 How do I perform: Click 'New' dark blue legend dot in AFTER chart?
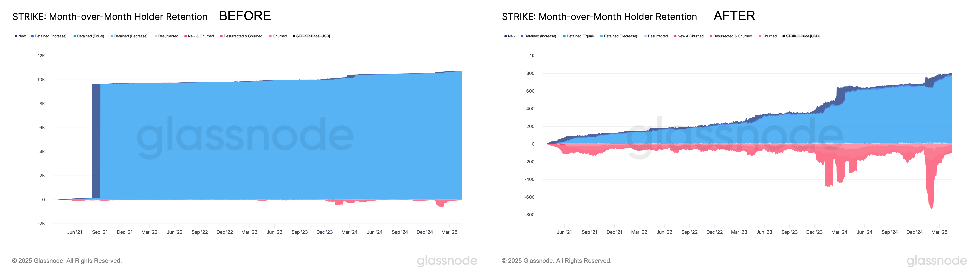(506, 36)
